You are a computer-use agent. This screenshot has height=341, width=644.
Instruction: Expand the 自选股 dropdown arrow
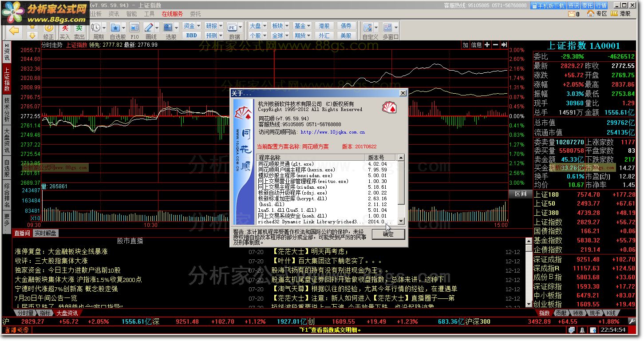click(123, 28)
